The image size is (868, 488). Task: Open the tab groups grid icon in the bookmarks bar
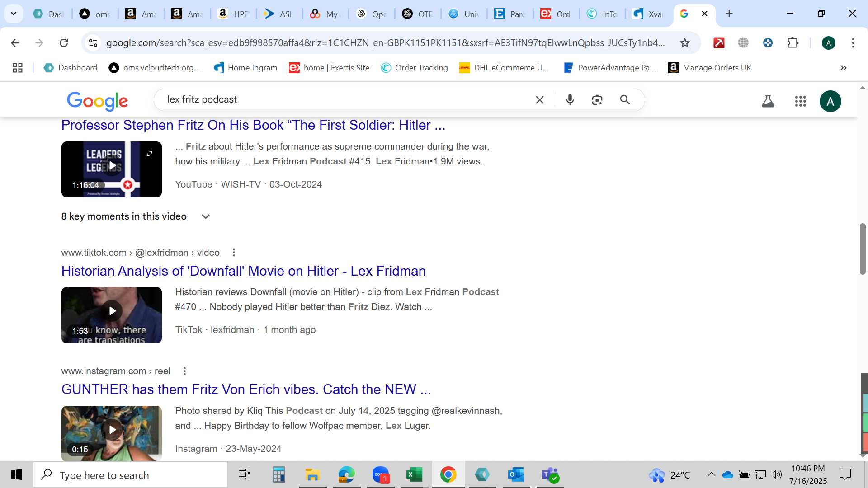18,68
